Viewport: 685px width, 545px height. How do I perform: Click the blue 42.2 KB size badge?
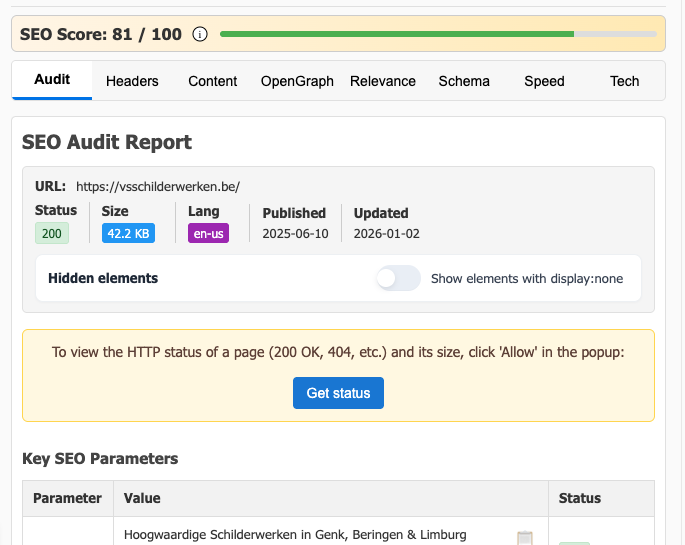pos(128,233)
